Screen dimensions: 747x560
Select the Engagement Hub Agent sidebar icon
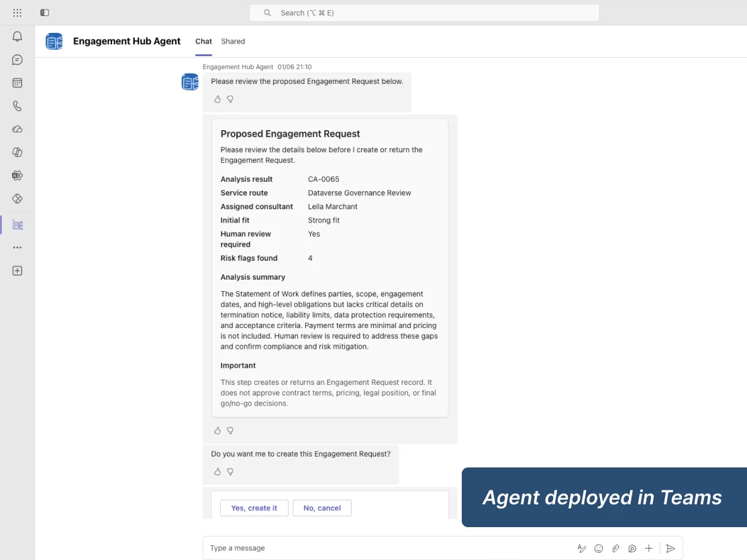coord(17,225)
